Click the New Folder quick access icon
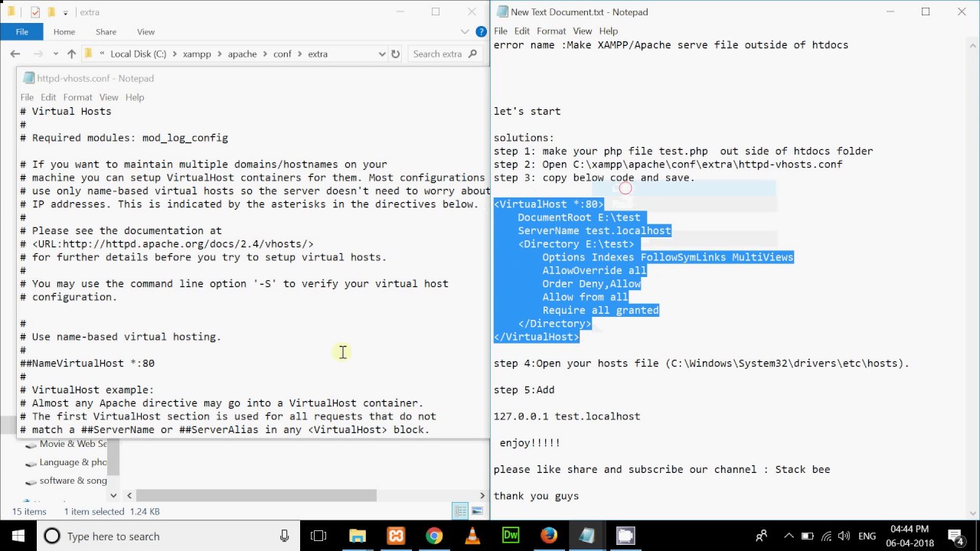Image resolution: width=980 pixels, height=551 pixels. pos(51,12)
